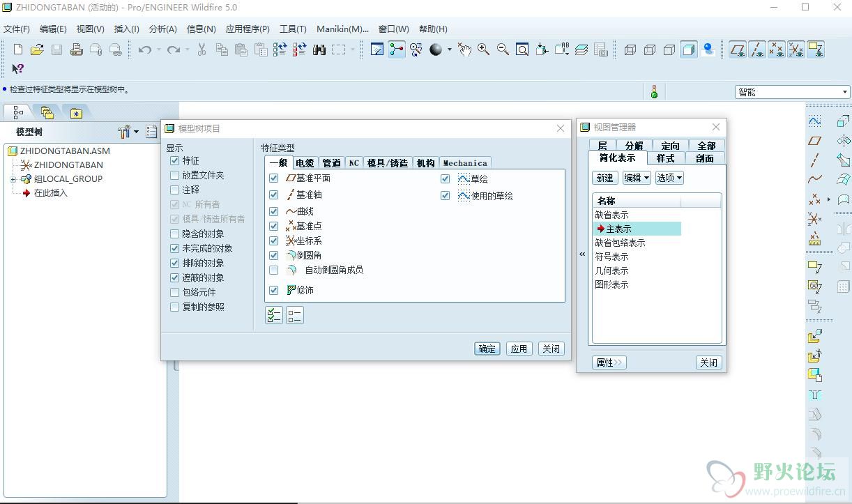Click the deselect all icon in model tree dialog
Viewport: 852px width, 504px height.
point(294,315)
